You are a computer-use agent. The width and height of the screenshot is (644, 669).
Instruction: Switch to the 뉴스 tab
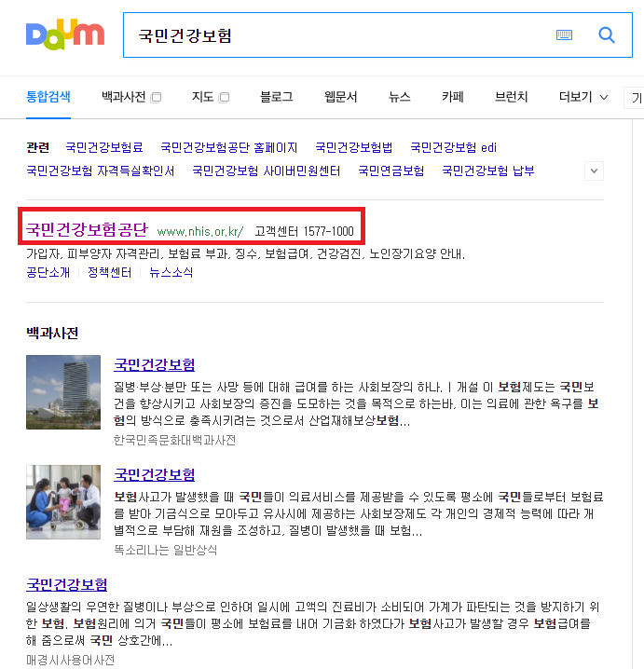tap(400, 97)
